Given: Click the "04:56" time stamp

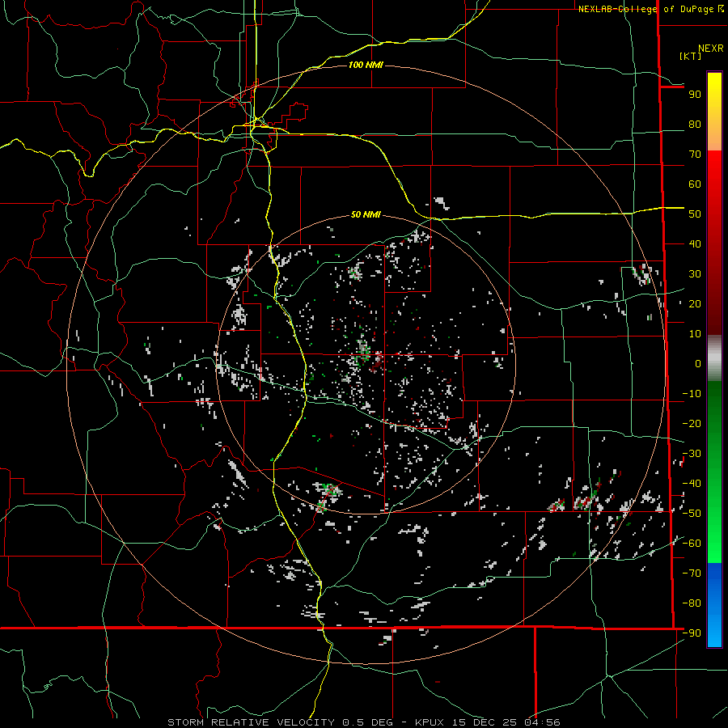Looking at the screenshot, I should coord(542,722).
